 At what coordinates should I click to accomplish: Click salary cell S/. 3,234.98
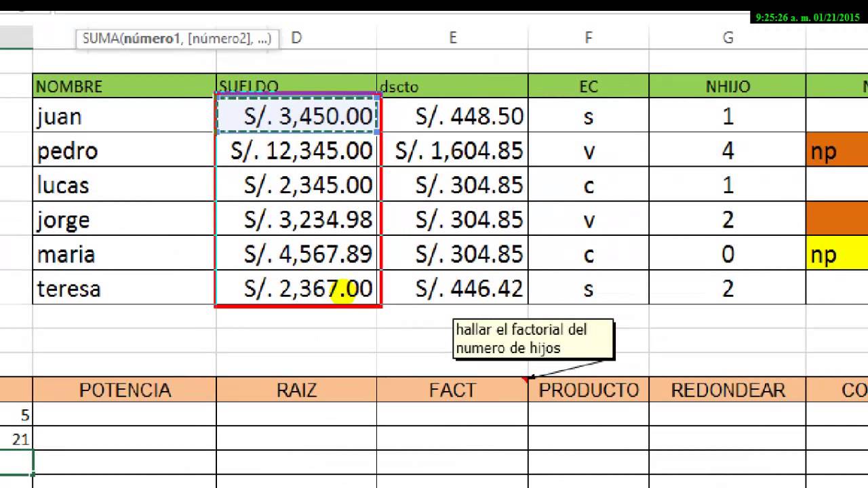coord(297,220)
